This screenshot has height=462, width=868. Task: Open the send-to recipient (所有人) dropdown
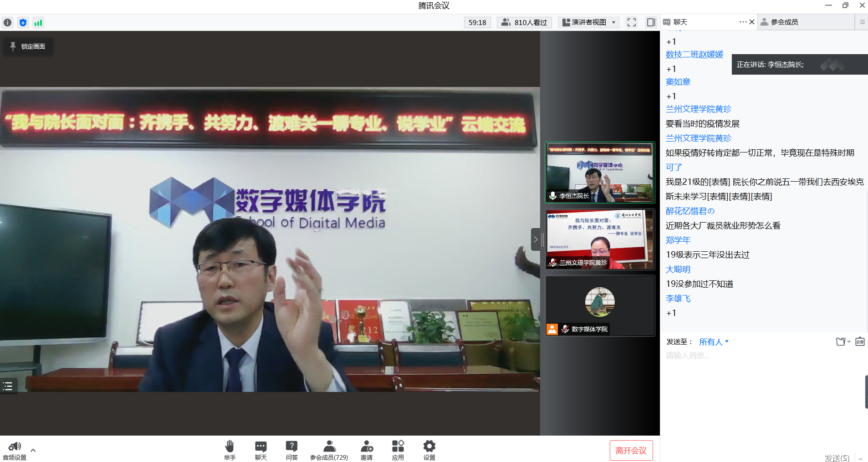pyautogui.click(x=714, y=342)
